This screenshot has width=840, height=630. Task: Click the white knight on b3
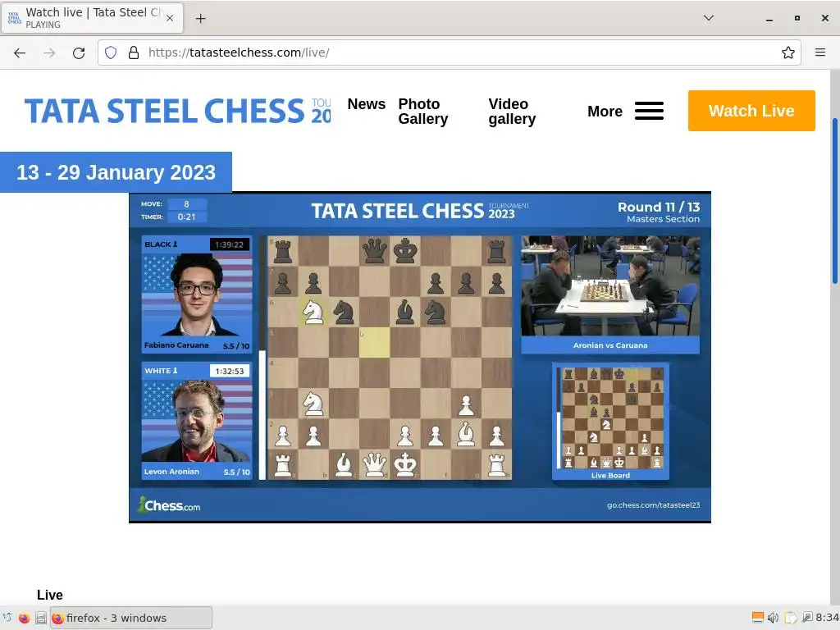pyautogui.click(x=313, y=404)
